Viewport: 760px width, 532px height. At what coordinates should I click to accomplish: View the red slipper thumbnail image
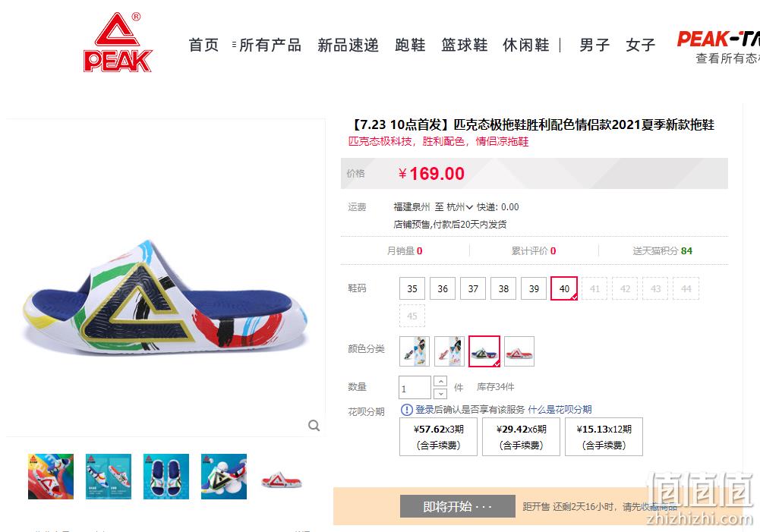tap(282, 477)
